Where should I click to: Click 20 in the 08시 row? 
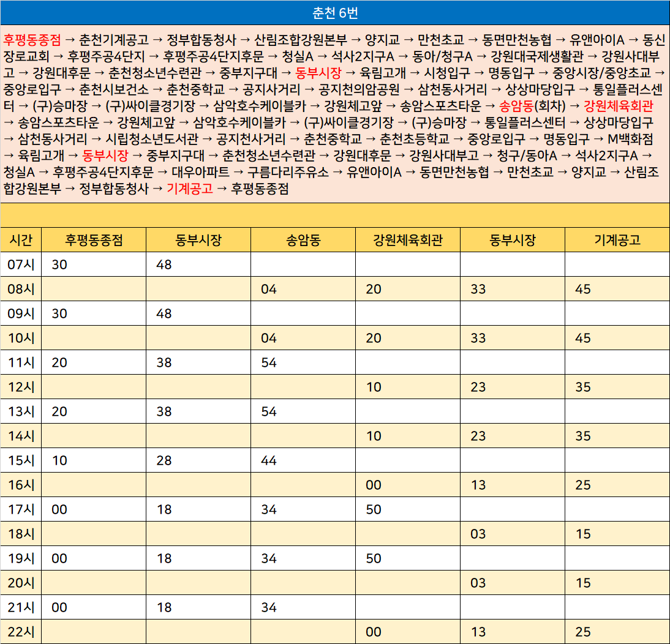tap(374, 289)
